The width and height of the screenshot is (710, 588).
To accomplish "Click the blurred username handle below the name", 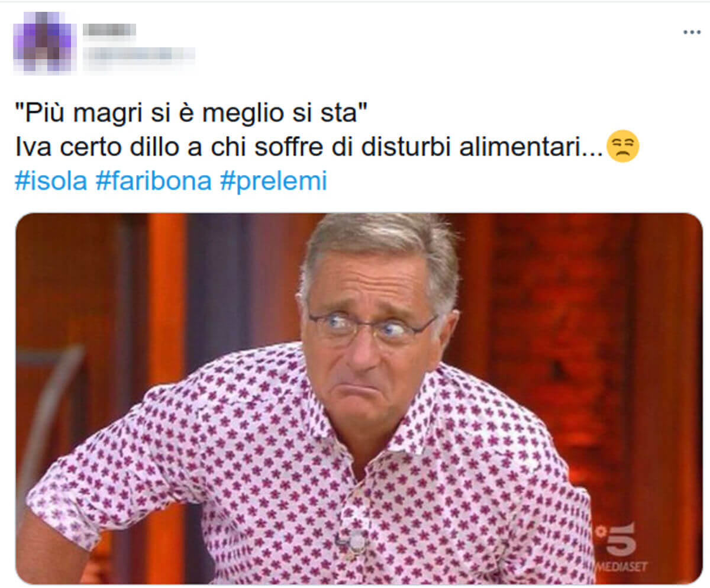I will 139,54.
